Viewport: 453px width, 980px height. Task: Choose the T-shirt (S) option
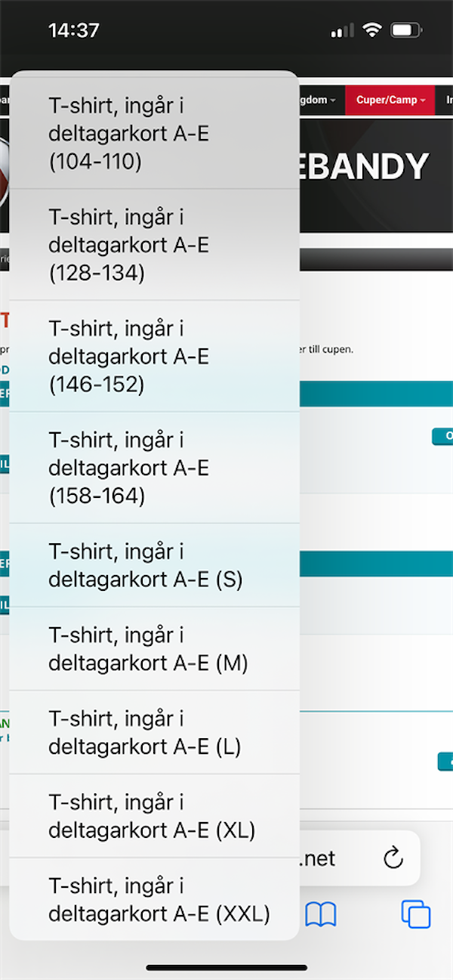[x=154, y=565]
